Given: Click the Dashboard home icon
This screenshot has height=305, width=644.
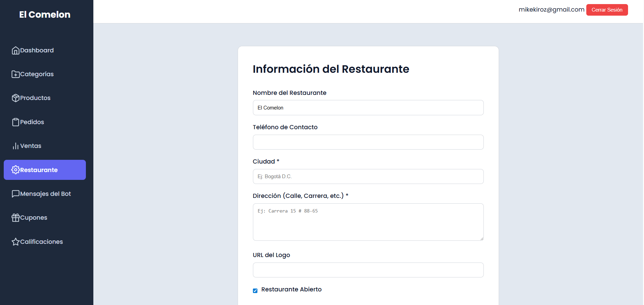Looking at the screenshot, I should coord(16,51).
